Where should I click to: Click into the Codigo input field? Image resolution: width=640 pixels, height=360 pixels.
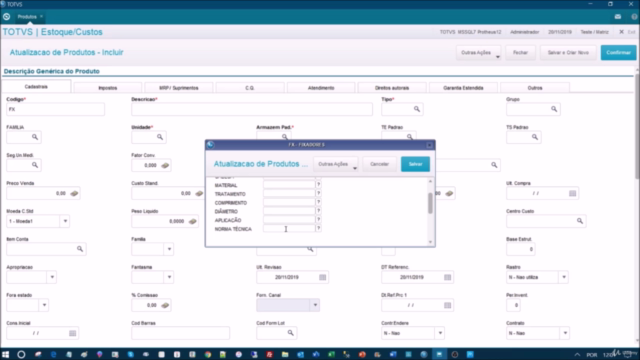[x=56, y=109]
